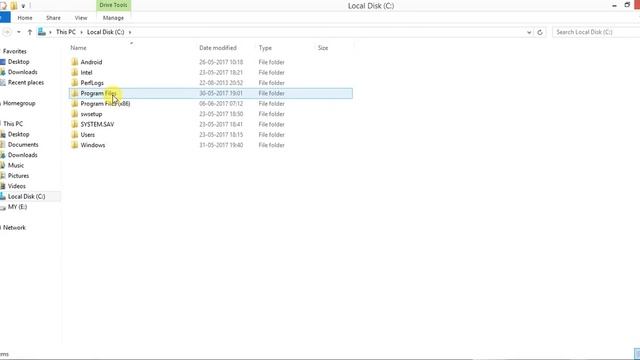Sort by the Type column header
The height and width of the screenshot is (360, 640).
[x=265, y=48]
